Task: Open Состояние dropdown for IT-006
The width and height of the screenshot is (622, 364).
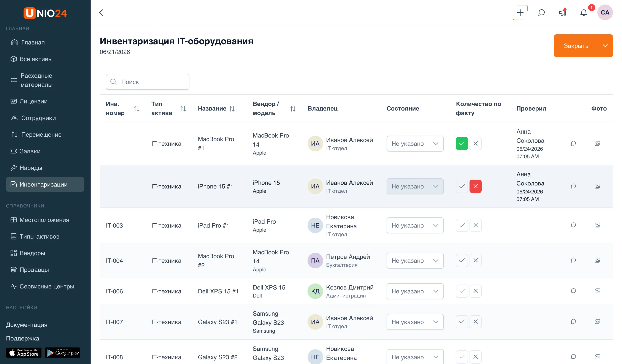Action: point(415,291)
